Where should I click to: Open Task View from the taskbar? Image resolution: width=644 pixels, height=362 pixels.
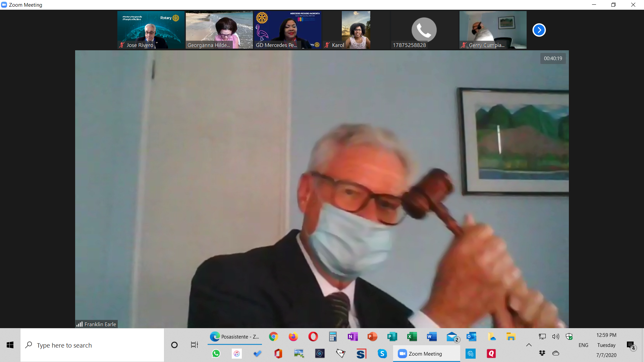pos(194,345)
